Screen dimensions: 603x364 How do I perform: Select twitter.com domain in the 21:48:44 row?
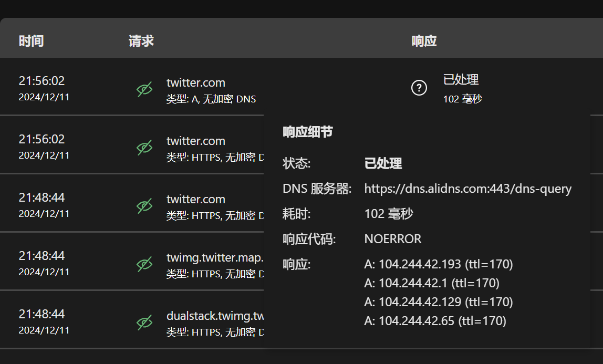(196, 200)
